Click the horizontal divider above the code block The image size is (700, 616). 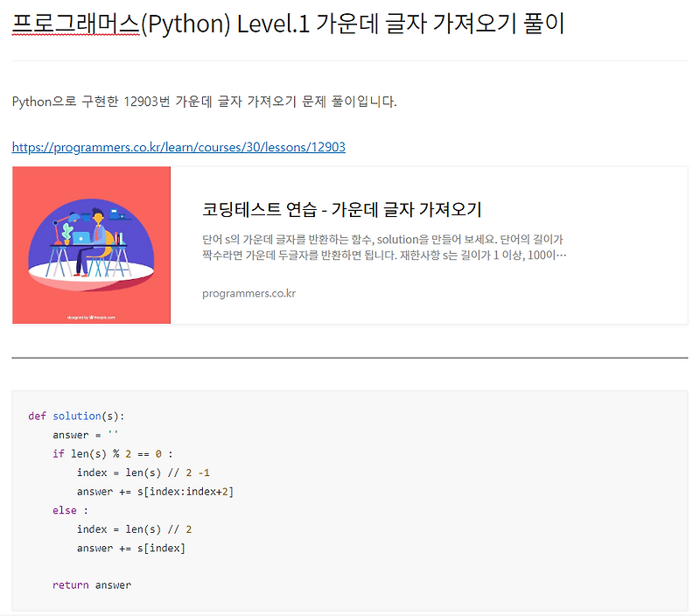coord(350,358)
